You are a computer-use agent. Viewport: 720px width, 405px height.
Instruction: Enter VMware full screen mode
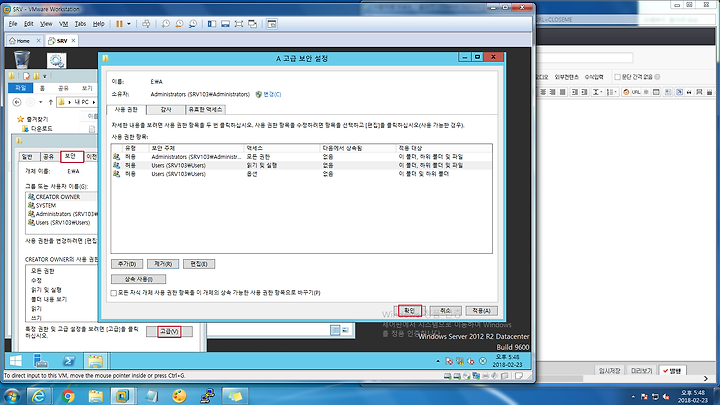(239, 24)
